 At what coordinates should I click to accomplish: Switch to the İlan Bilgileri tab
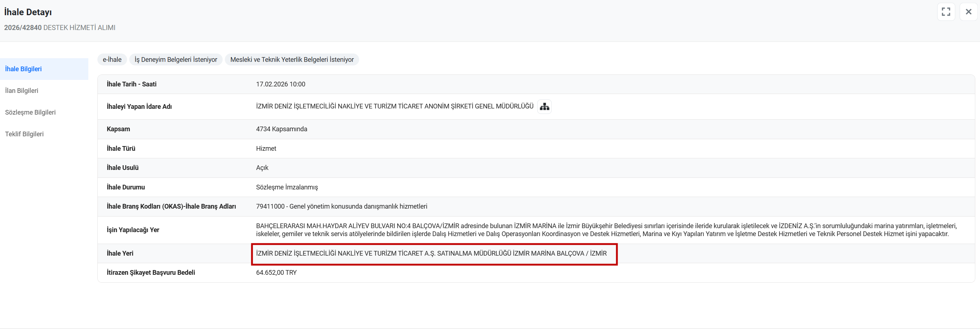point(22,90)
